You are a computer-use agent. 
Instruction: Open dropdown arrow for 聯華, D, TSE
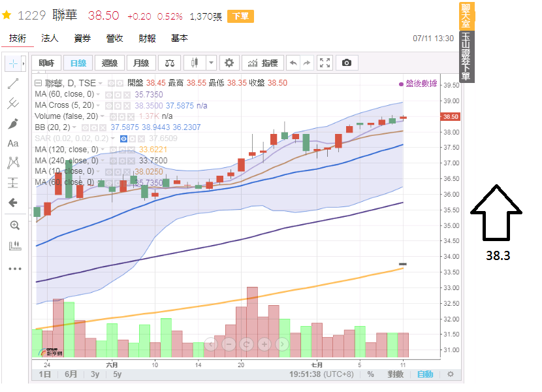click(101, 84)
